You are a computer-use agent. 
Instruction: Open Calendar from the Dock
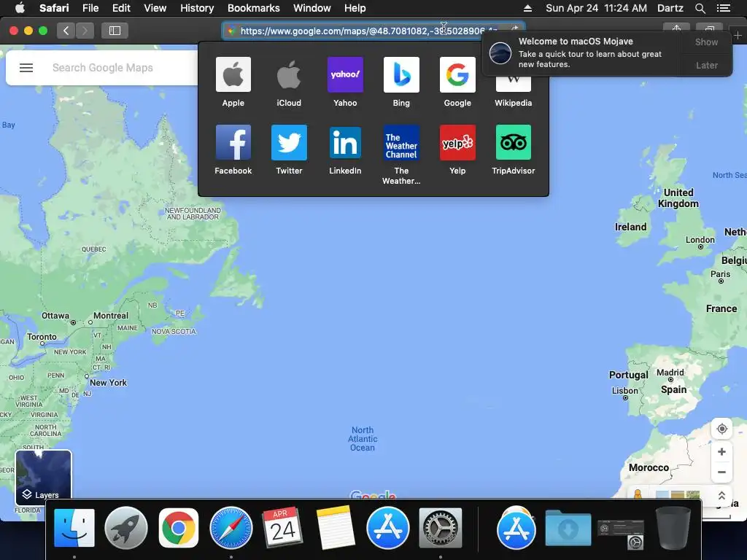[x=283, y=528]
